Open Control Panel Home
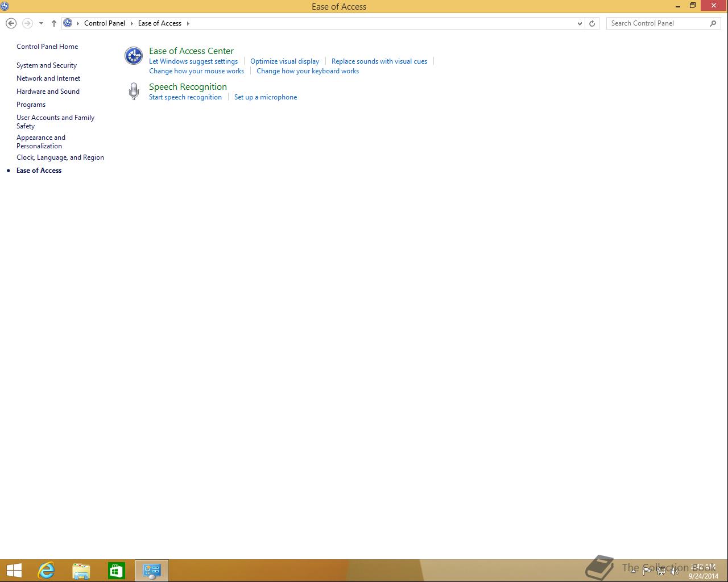 coord(47,47)
